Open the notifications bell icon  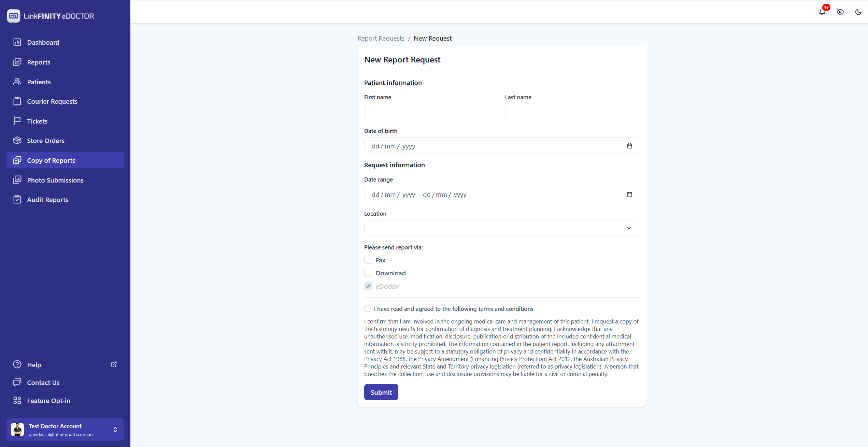(822, 12)
